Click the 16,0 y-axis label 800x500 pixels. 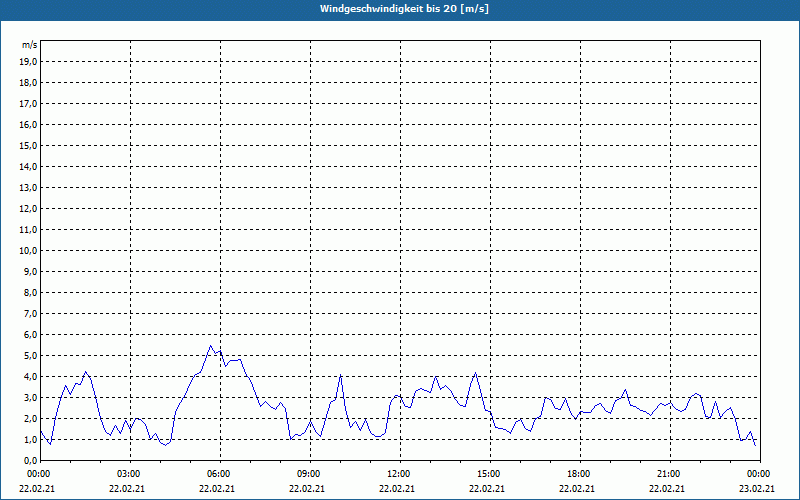coord(28,124)
